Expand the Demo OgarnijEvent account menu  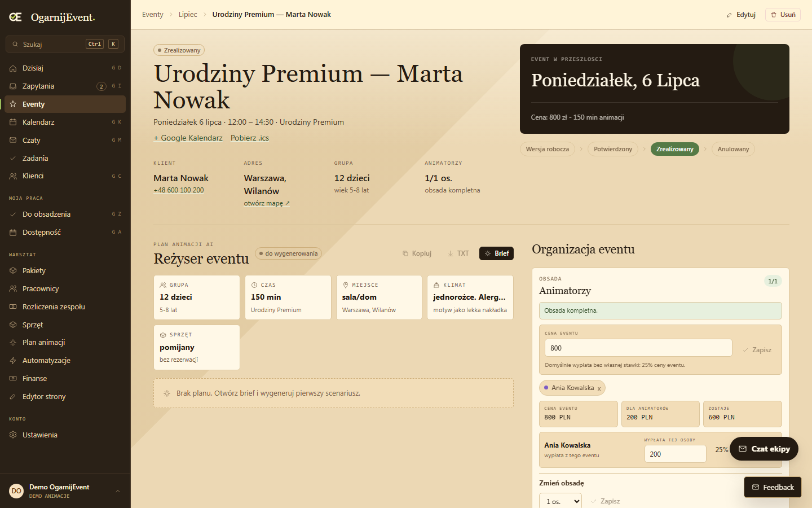[118, 491]
